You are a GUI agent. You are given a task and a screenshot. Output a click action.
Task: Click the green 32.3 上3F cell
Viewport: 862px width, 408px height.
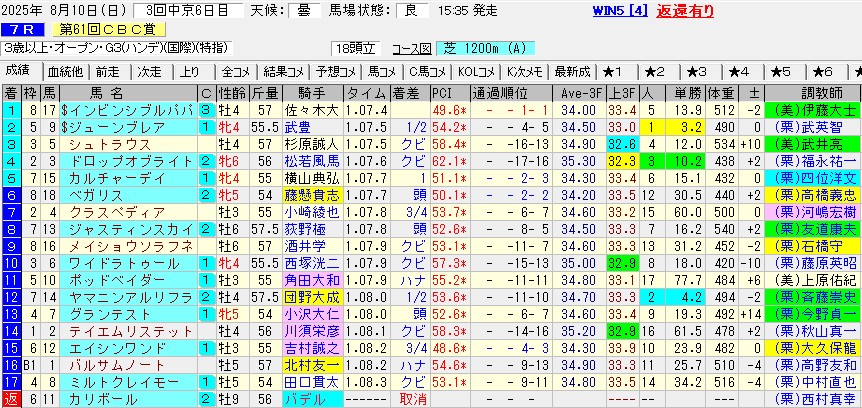[x=622, y=161]
